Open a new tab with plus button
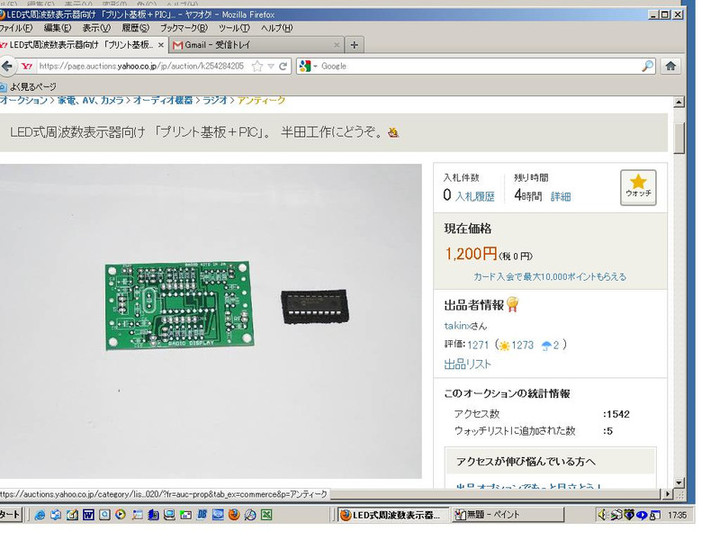 tap(354, 45)
